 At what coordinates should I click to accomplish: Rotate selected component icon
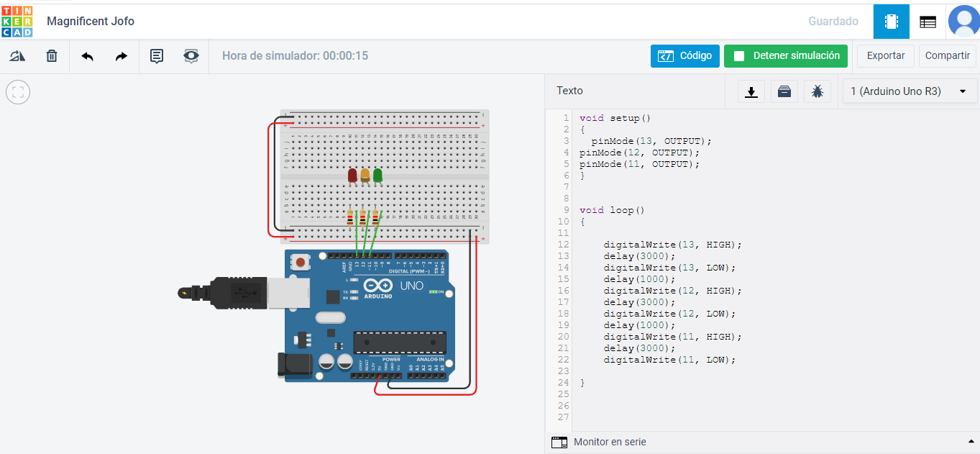(x=17, y=56)
